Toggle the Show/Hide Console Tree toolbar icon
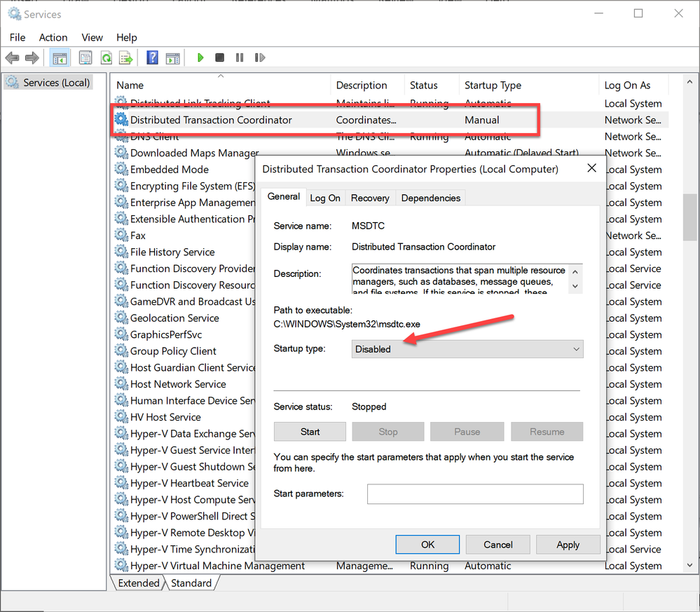Image resolution: width=700 pixels, height=612 pixels. click(x=60, y=58)
